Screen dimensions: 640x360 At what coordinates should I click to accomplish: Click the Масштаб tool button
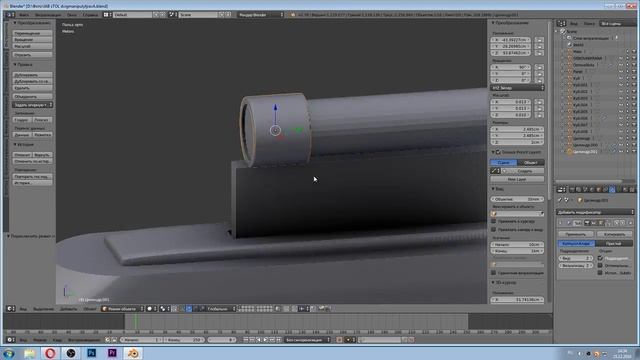[32, 46]
